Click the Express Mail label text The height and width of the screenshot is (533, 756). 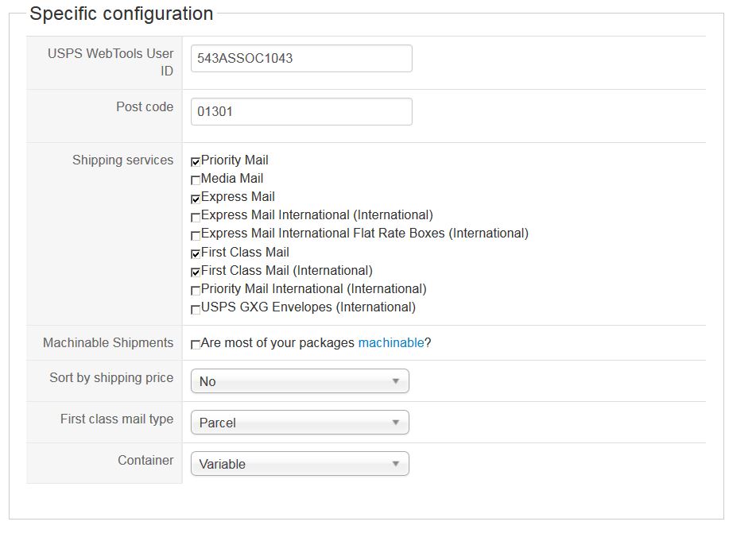(x=238, y=197)
